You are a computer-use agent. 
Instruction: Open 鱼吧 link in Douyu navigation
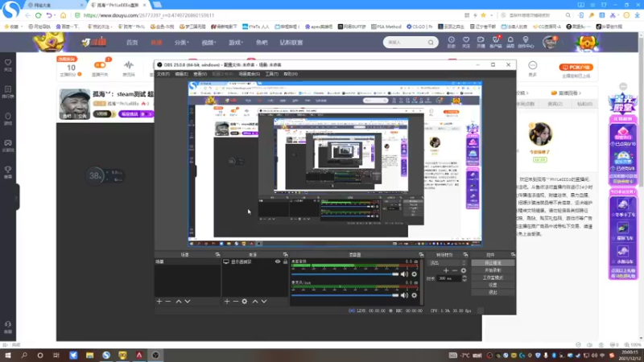(262, 43)
